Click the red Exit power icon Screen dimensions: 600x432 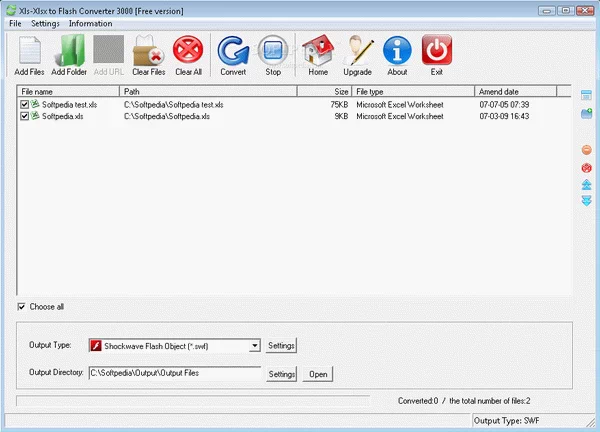tap(437, 50)
